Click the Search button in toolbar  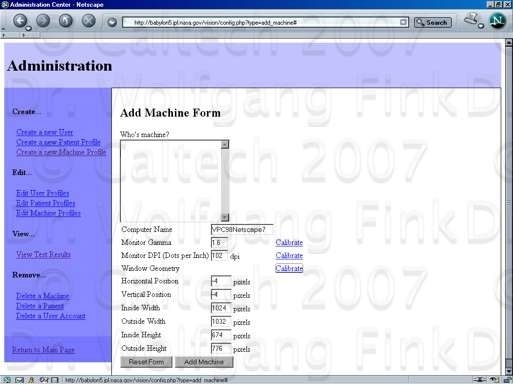(432, 22)
